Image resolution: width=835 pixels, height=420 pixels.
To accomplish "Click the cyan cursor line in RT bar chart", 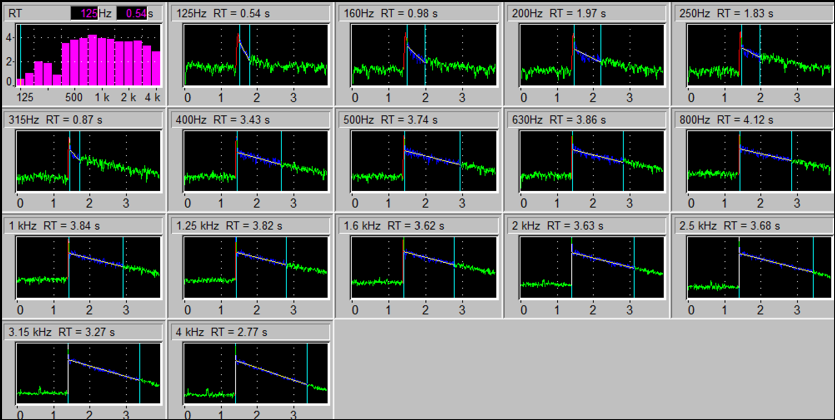I will [20, 55].
